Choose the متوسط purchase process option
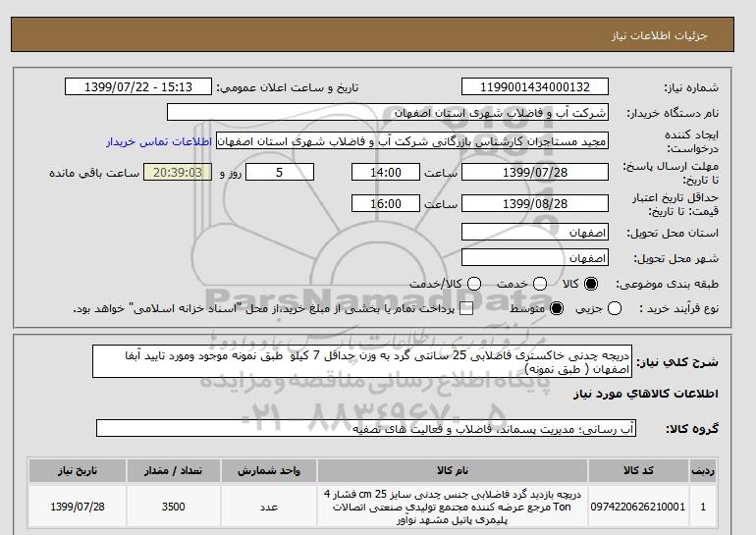Screen dimensions: 756x535 [x=557, y=308]
